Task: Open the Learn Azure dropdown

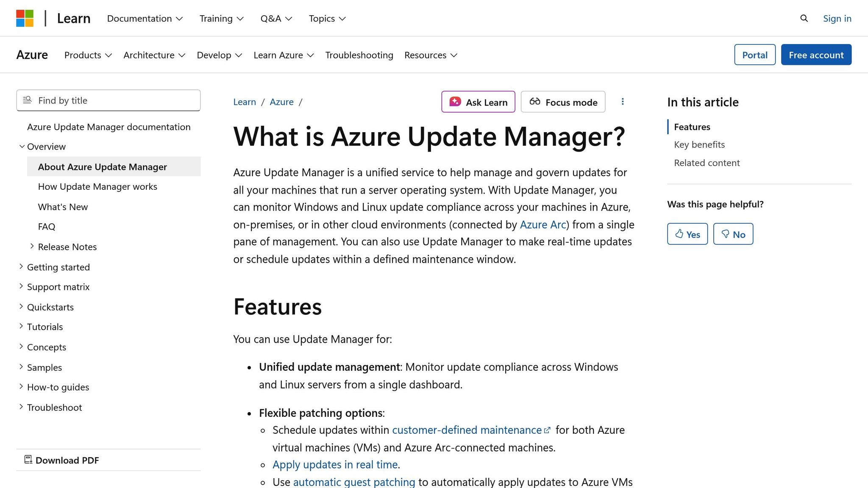Action: tap(283, 55)
